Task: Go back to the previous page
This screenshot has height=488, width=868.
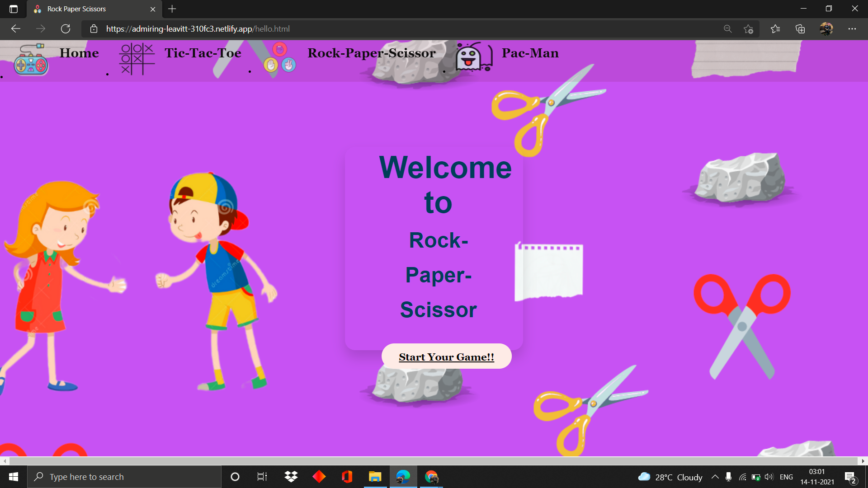Action: click(16, 29)
